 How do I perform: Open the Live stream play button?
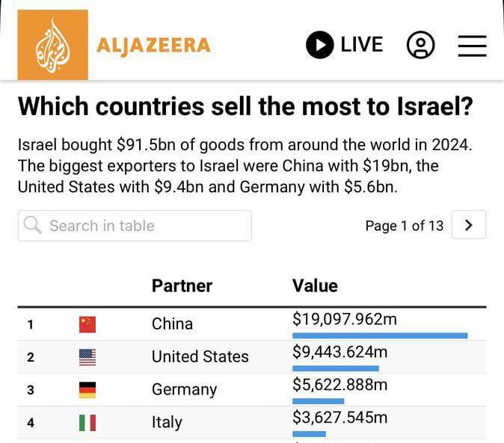(x=319, y=45)
